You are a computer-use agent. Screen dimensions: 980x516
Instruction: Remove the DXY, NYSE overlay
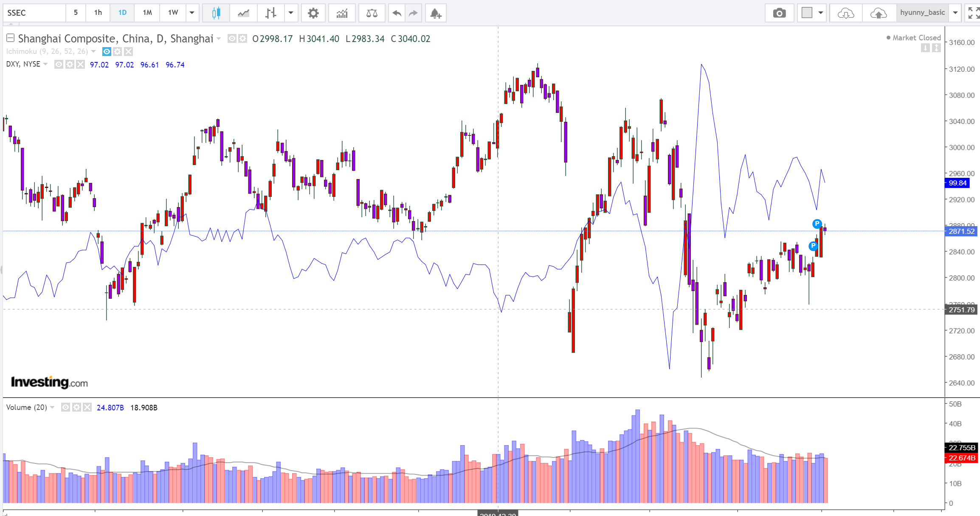(80, 64)
